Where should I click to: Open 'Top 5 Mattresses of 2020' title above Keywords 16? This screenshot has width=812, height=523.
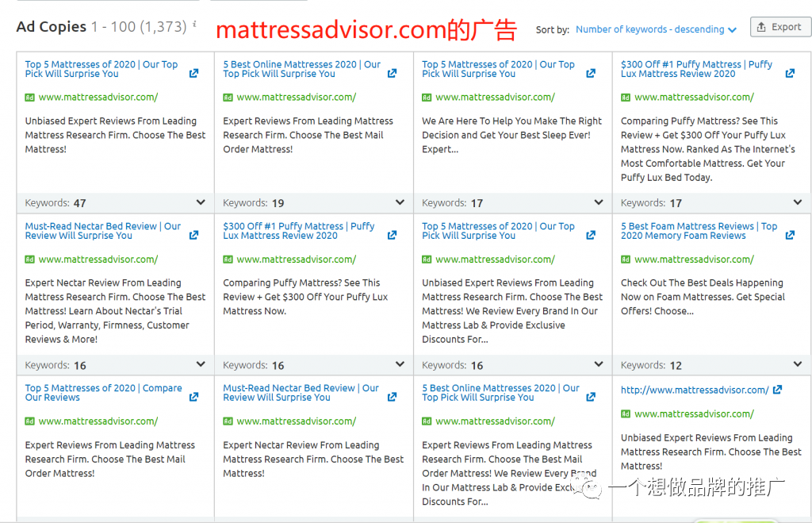tap(498, 231)
